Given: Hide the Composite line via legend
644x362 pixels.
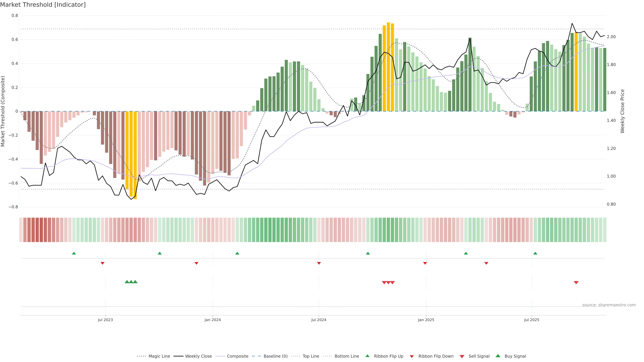Looking at the screenshot, I should (237, 356).
